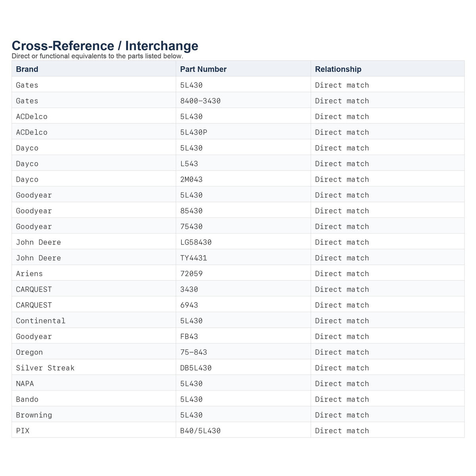
Task: Select Goodyear part number 85430
Action: 191,211
